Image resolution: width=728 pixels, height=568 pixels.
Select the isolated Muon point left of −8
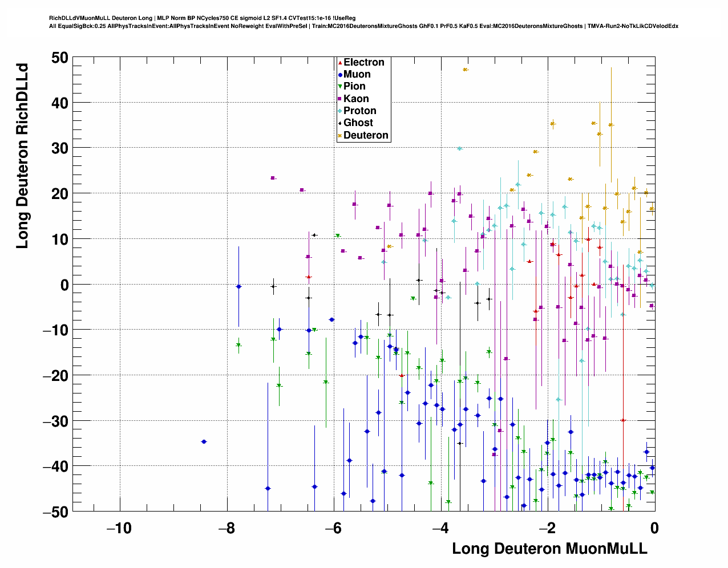204,441
